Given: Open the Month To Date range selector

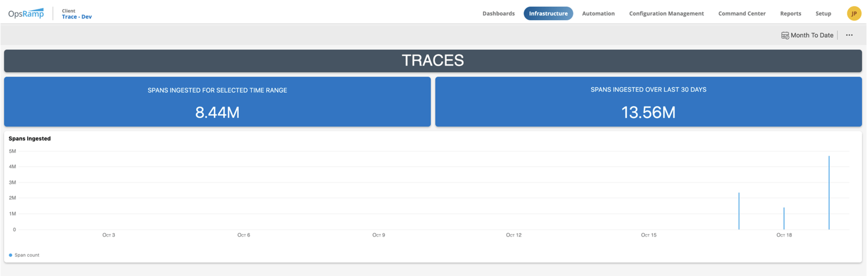Looking at the screenshot, I should click(812, 35).
